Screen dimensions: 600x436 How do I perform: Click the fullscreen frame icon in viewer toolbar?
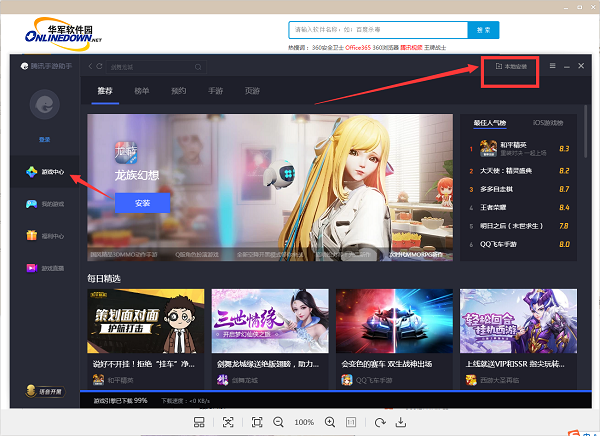click(x=257, y=422)
